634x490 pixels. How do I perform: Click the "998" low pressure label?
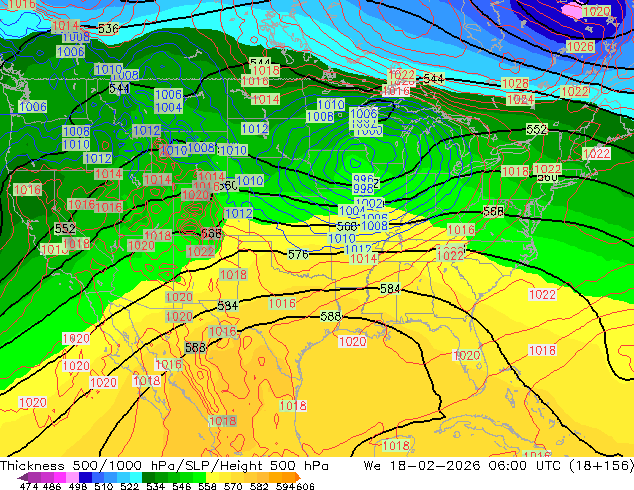pyautogui.click(x=363, y=188)
